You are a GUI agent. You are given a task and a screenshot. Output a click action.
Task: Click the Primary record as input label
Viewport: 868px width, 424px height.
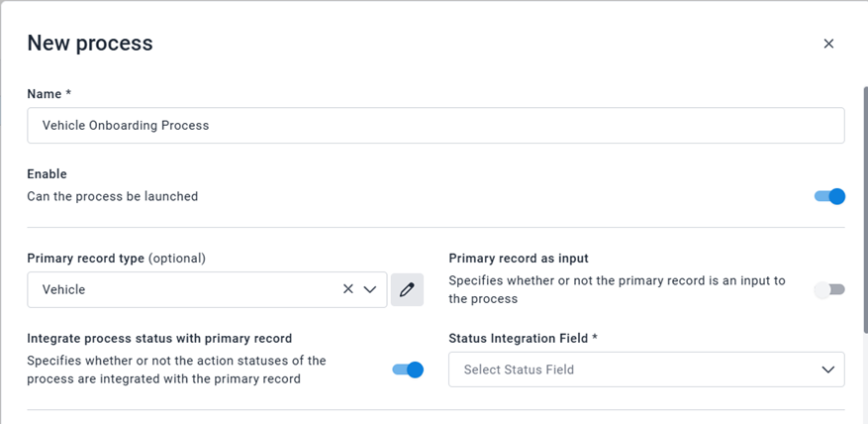519,259
